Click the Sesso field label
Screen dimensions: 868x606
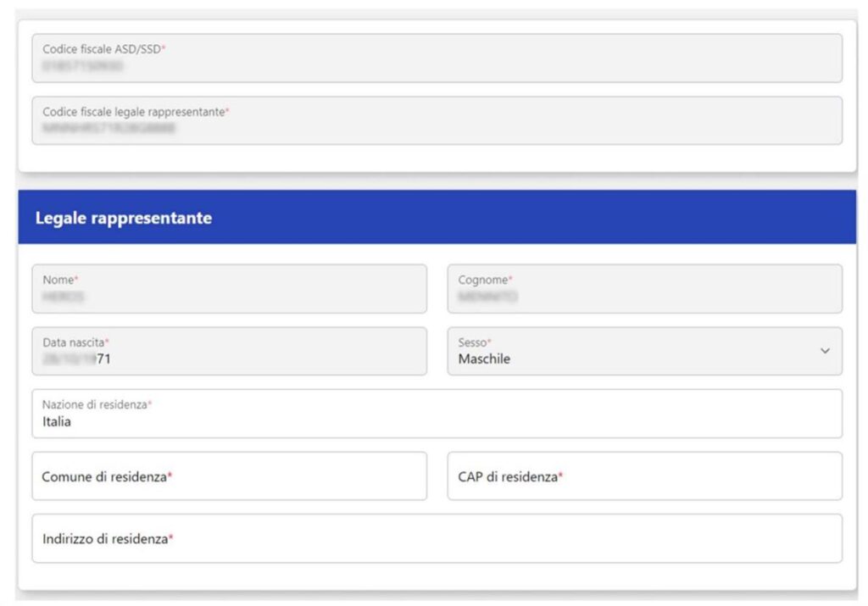(474, 342)
